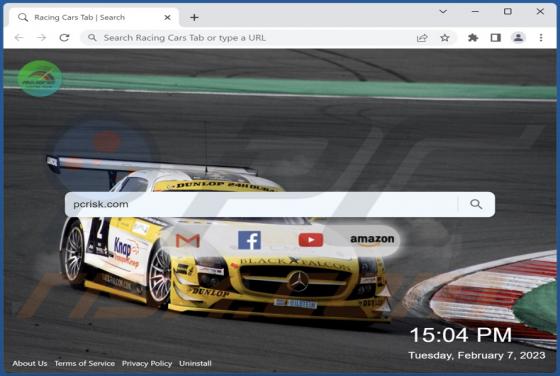This screenshot has width=560, height=376.
Task: Click the share page icon in address bar
Action: point(422,38)
